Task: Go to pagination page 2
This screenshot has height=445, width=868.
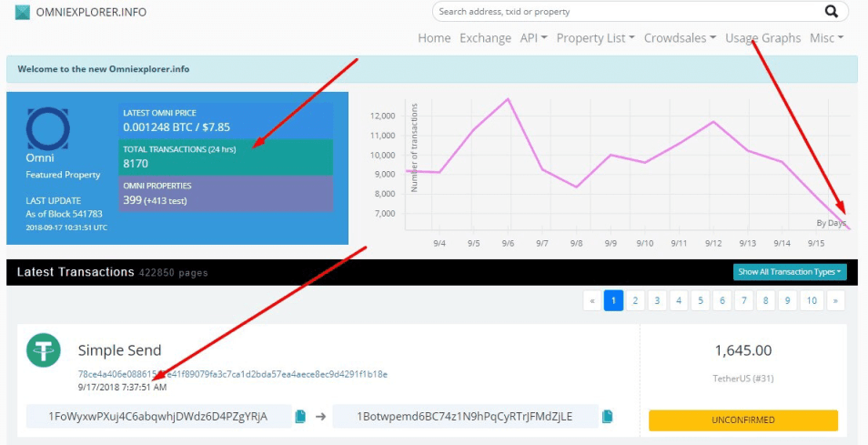Action: tap(635, 300)
